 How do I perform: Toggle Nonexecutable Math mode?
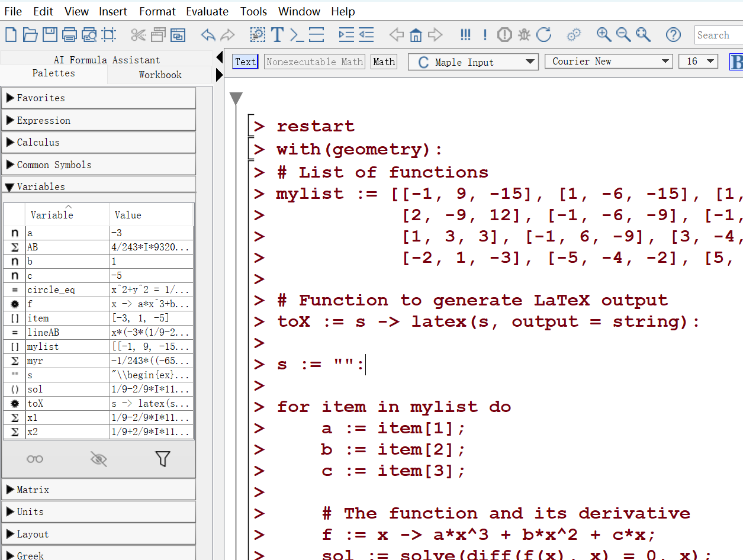(x=314, y=62)
